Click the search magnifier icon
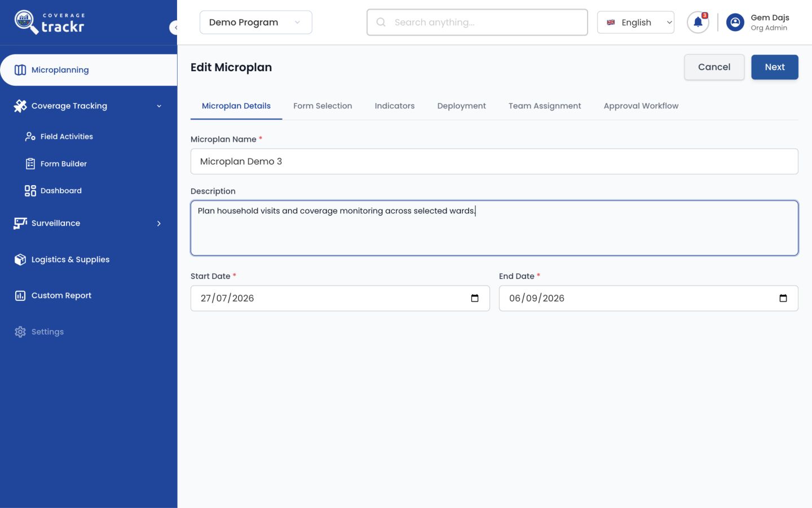Image resolution: width=812 pixels, height=508 pixels. coord(381,22)
